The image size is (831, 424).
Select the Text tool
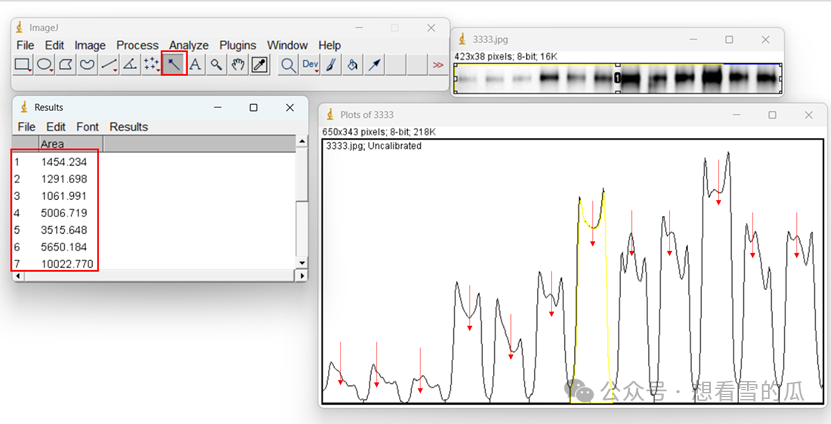pos(195,65)
